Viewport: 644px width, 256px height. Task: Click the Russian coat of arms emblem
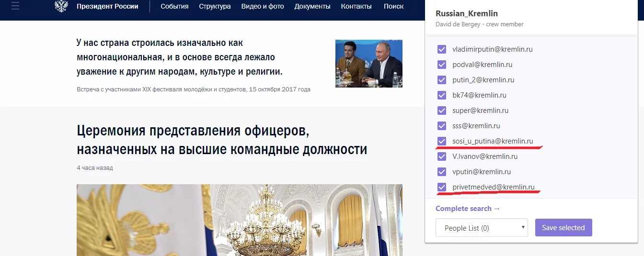coord(61,6)
